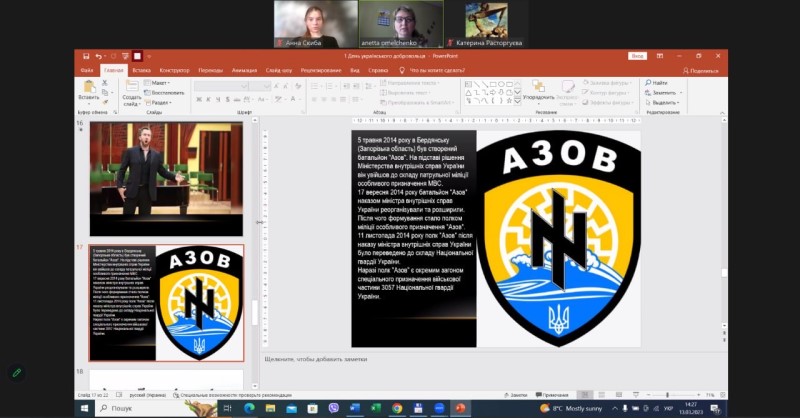Switch to the Animations (Анимация) tab

(244, 70)
